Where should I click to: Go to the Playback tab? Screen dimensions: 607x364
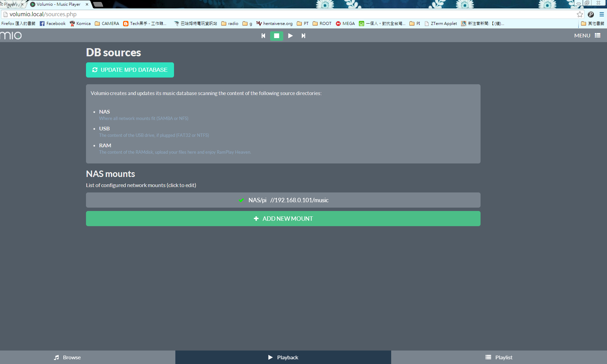[283, 357]
